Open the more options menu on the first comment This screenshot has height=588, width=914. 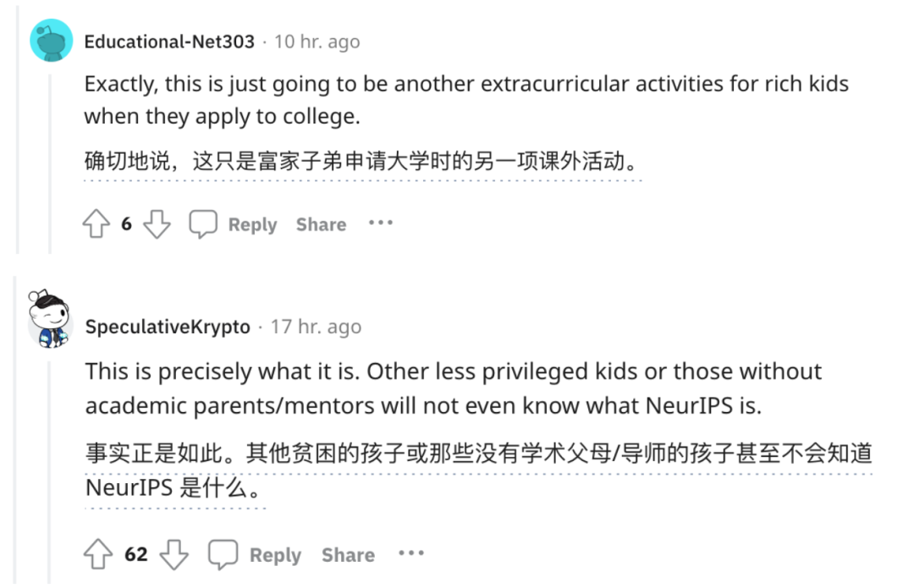click(x=380, y=223)
